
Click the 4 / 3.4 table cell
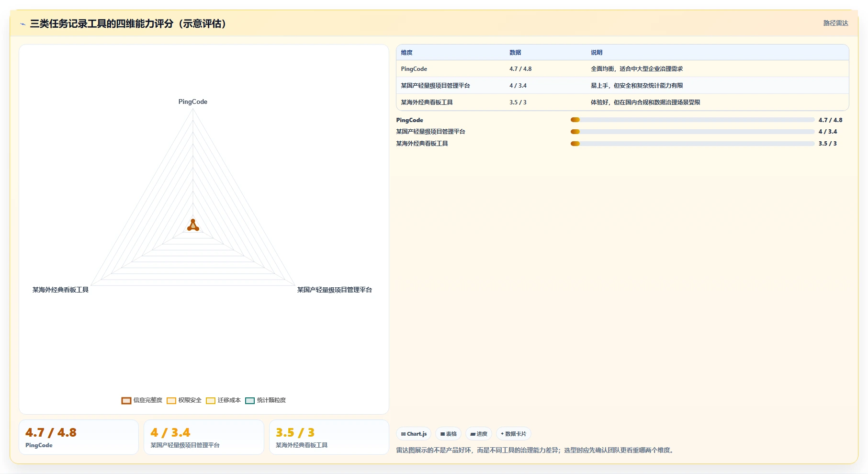click(x=518, y=86)
